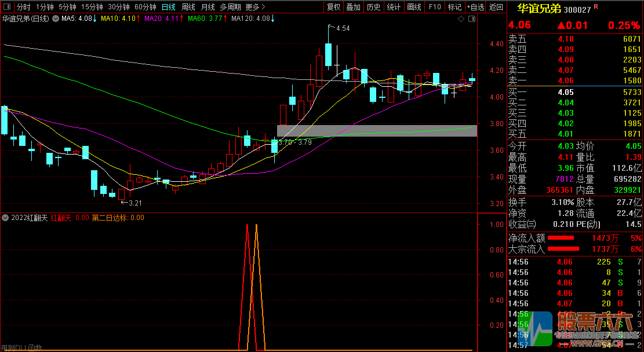Toggle the 叠加 overlay button

pyautogui.click(x=353, y=7)
